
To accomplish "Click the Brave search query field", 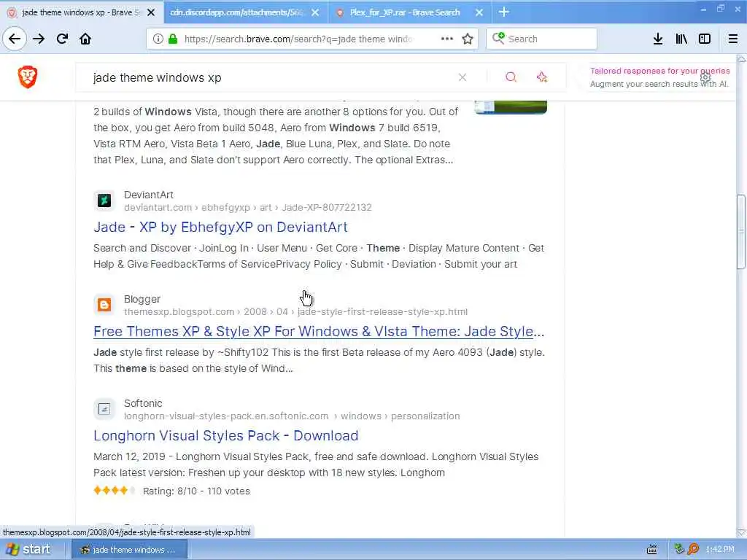I will 271,77.
